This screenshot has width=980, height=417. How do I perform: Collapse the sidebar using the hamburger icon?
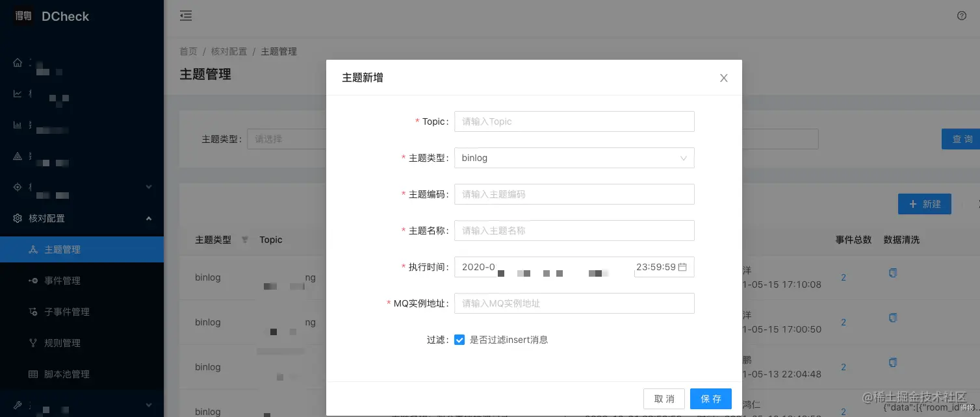[186, 16]
